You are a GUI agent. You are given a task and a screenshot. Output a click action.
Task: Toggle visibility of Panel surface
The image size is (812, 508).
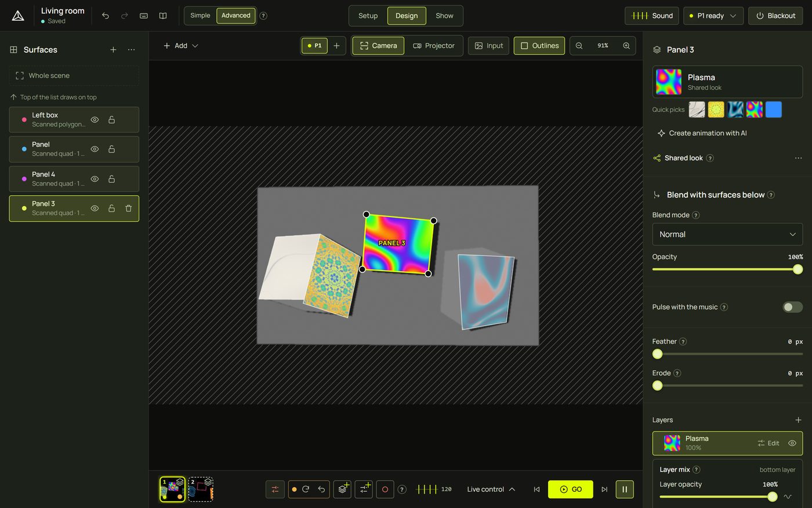coord(95,149)
